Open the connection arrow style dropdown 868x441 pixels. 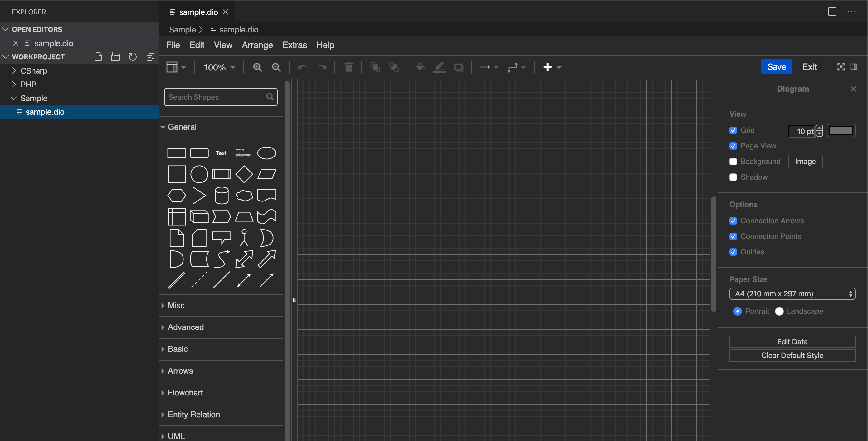point(489,67)
